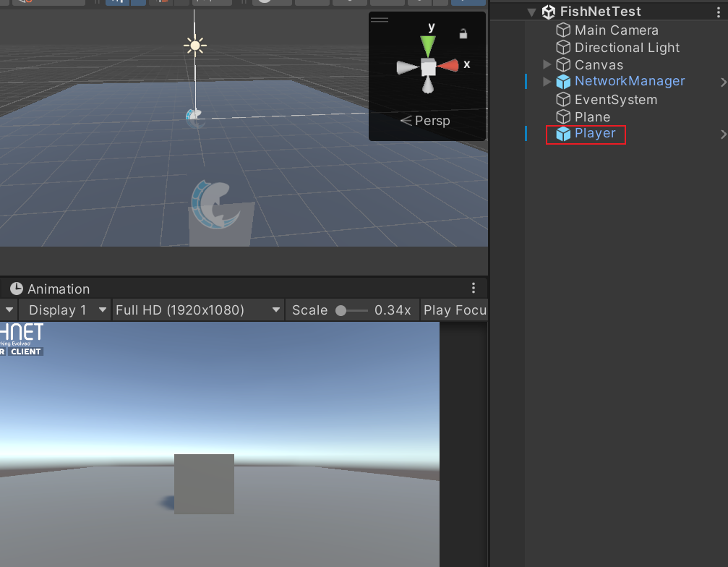The width and height of the screenshot is (728, 567).
Task: Click the red X-axis cone on the scene gizmo
Action: (448, 66)
